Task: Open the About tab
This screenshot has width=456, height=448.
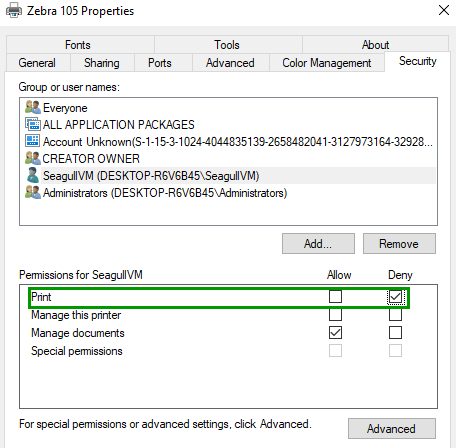Action: pos(375,45)
